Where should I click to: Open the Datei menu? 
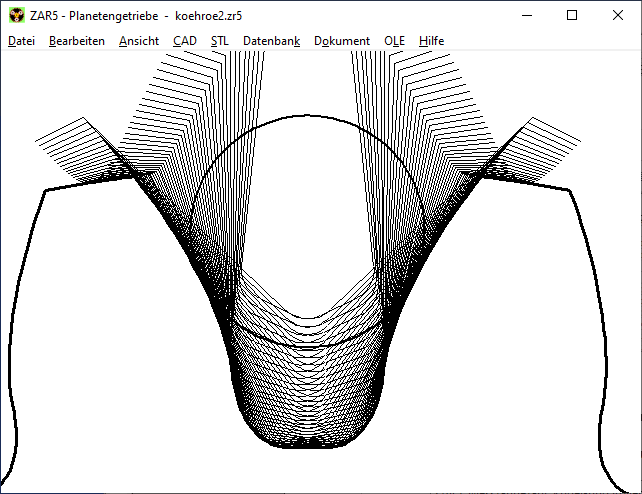21,41
